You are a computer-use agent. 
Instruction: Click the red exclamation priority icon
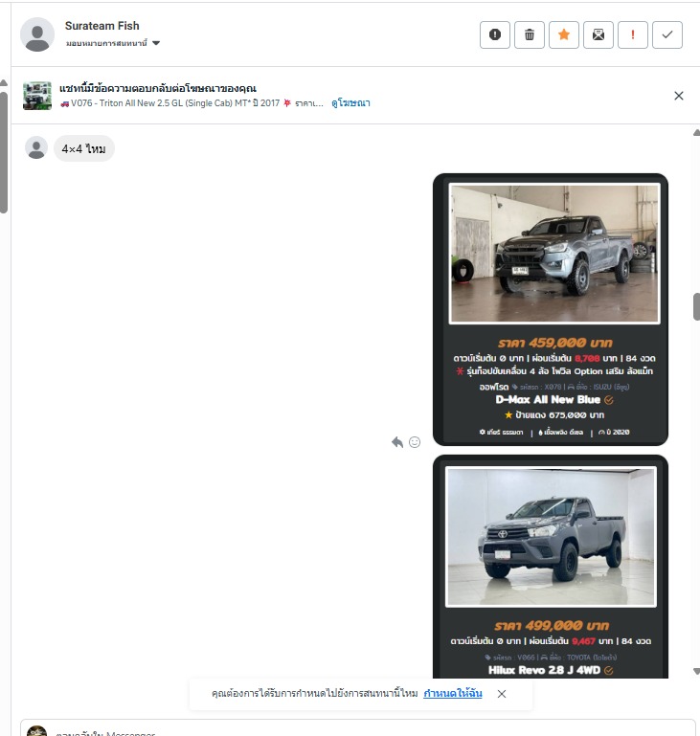tap(633, 34)
